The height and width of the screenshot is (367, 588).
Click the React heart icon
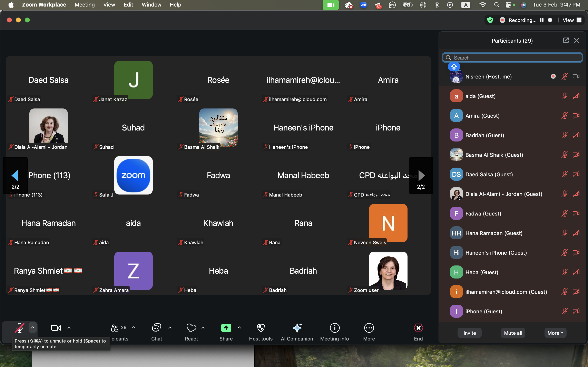191,328
